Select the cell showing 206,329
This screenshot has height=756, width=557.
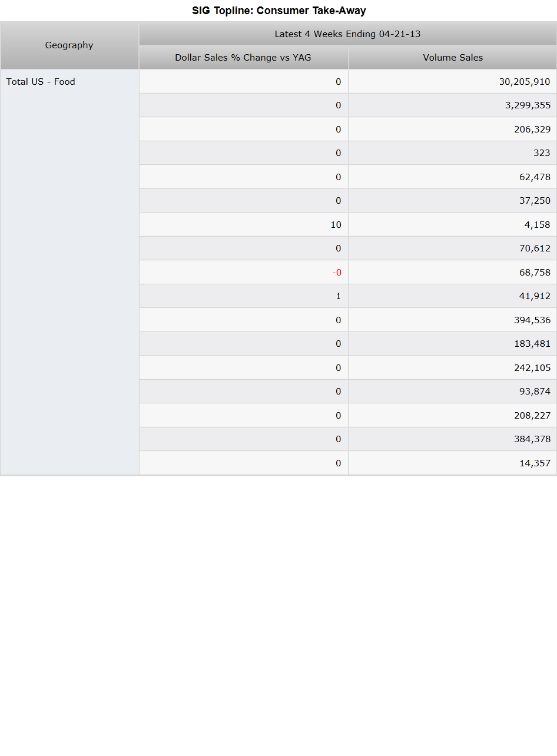pyautogui.click(x=453, y=129)
